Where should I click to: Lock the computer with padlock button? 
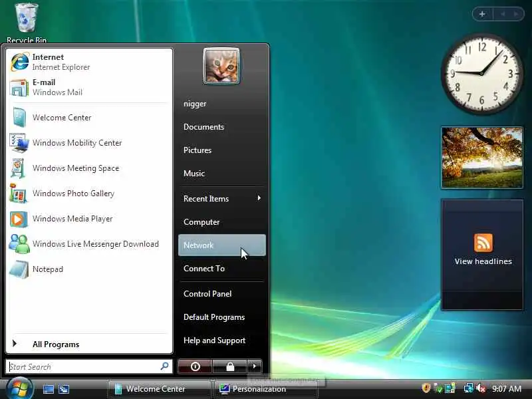tap(230, 366)
